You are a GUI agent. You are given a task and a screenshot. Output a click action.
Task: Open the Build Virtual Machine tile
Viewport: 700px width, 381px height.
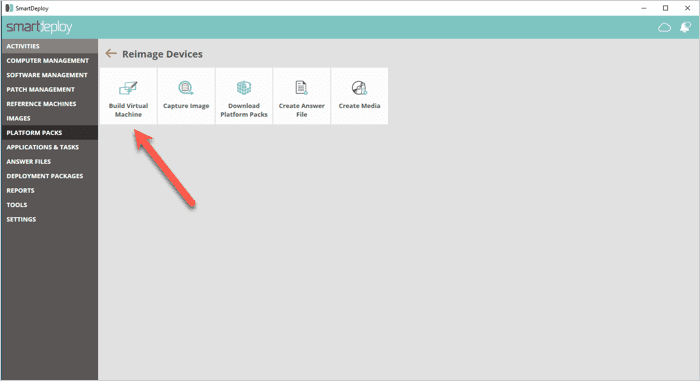point(128,96)
